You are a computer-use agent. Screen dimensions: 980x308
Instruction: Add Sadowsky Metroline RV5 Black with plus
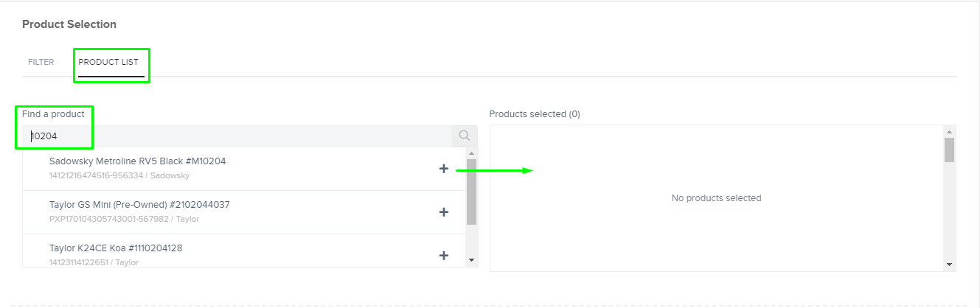(x=444, y=169)
